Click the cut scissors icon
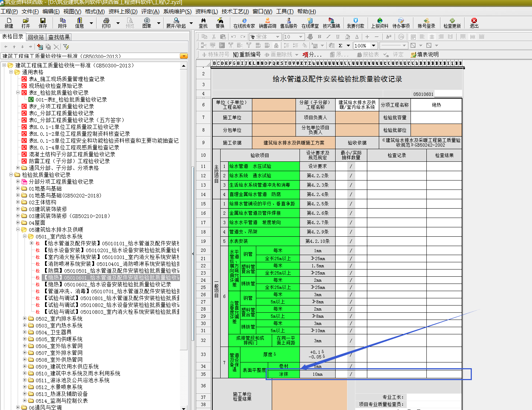This screenshot has width=532, height=410. pyautogui.click(x=214, y=37)
